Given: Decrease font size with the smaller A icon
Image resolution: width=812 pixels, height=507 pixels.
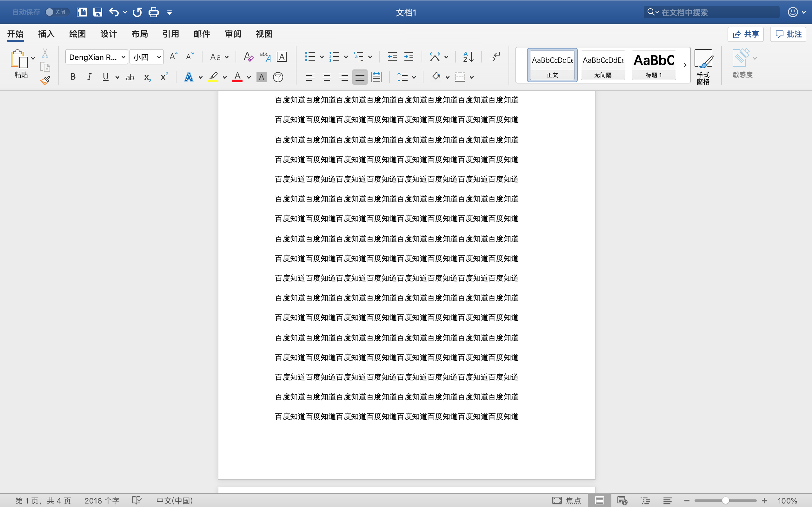Looking at the screenshot, I should click(190, 56).
